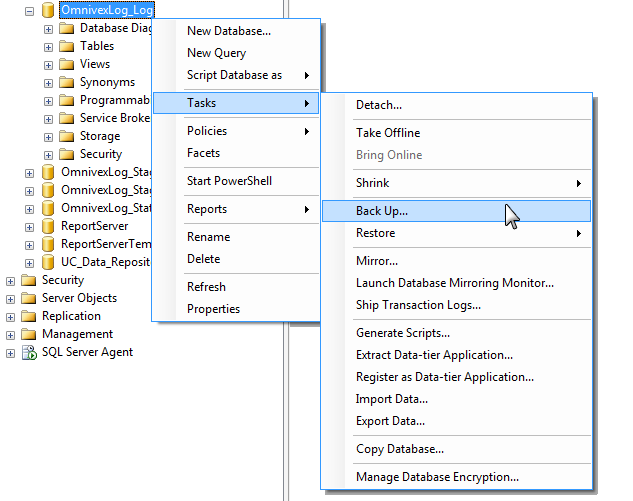Select Back Up... from Tasks submenu
This screenshot has height=501, width=633.
[x=382, y=211]
